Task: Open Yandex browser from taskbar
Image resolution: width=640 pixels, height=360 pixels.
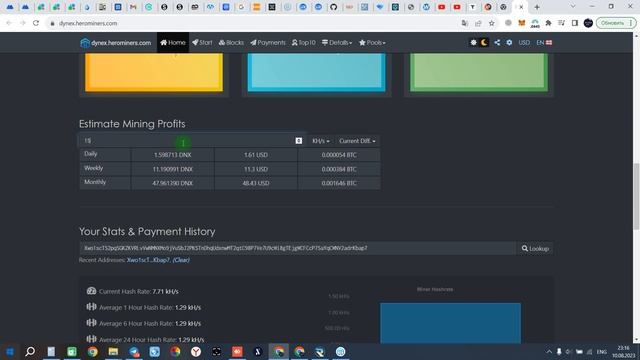Action: pyautogui.click(x=196, y=351)
